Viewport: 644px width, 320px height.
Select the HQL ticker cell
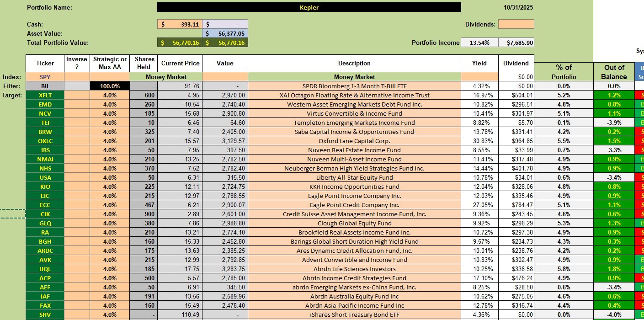(x=45, y=269)
